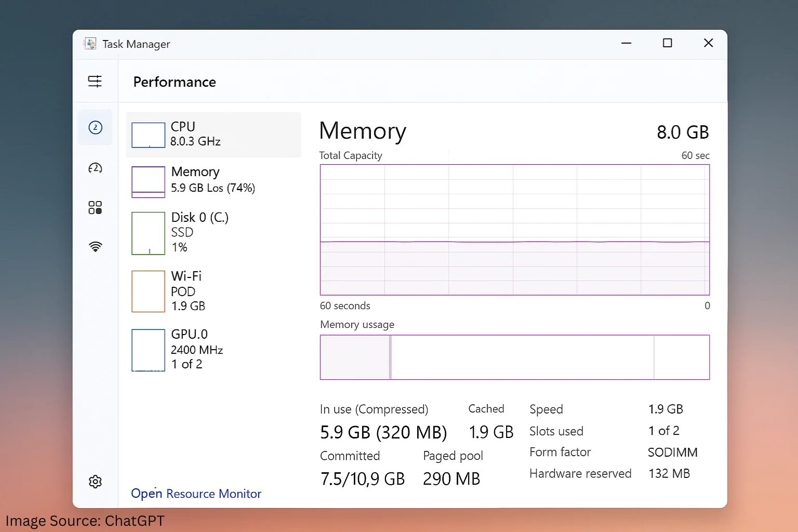Click the 60 sec label
Viewport: 798px width, 532px height.
(x=696, y=155)
